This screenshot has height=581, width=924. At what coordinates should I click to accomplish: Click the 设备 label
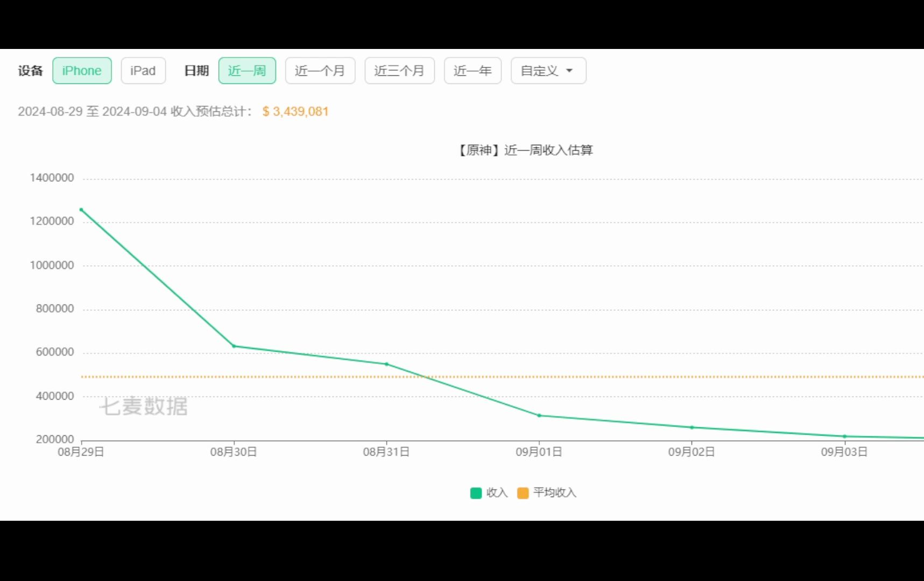30,70
